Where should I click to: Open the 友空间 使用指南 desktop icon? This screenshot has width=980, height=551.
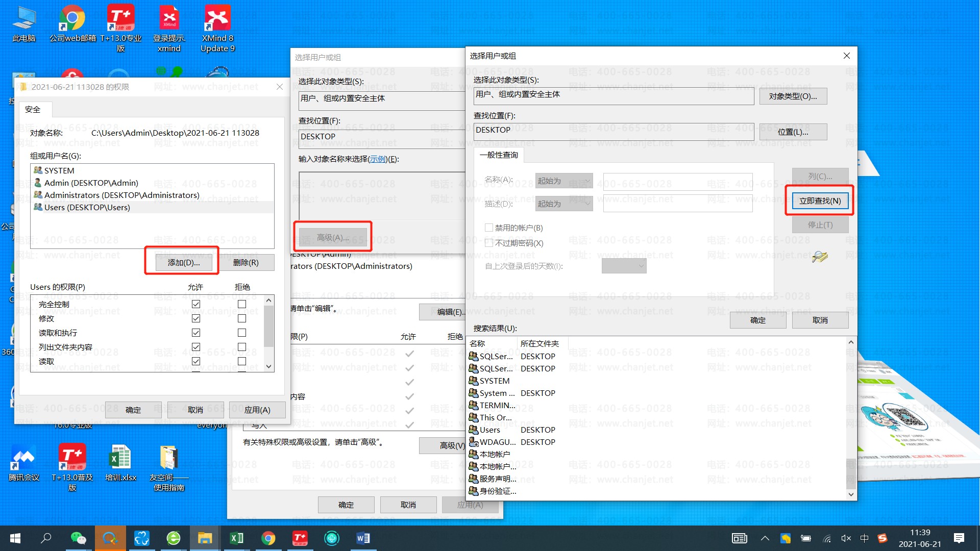(169, 467)
